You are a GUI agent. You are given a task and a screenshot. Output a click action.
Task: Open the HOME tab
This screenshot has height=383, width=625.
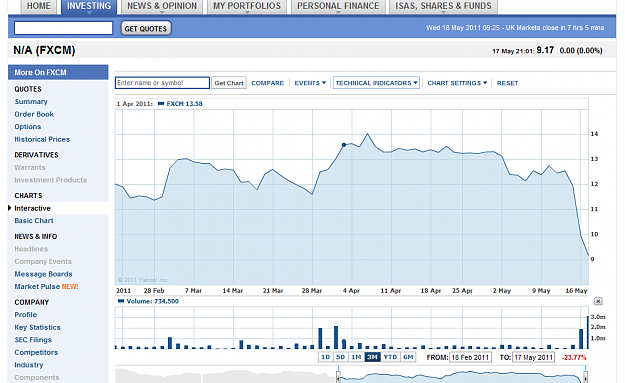click(39, 6)
